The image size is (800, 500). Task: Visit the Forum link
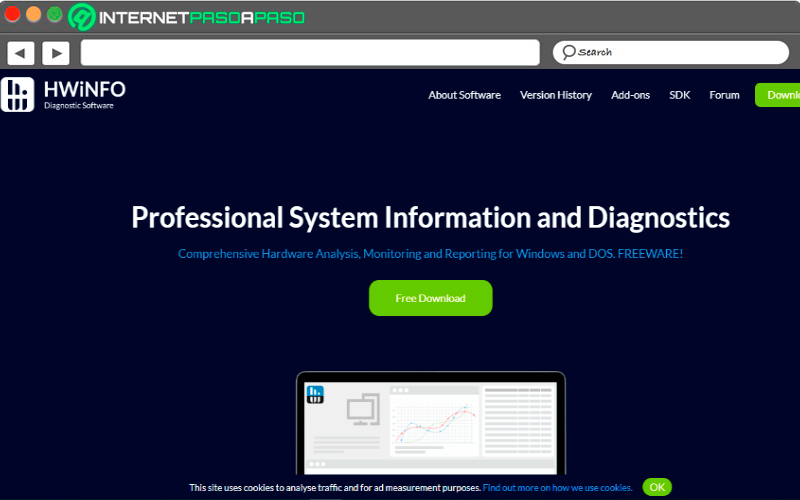[x=724, y=95]
